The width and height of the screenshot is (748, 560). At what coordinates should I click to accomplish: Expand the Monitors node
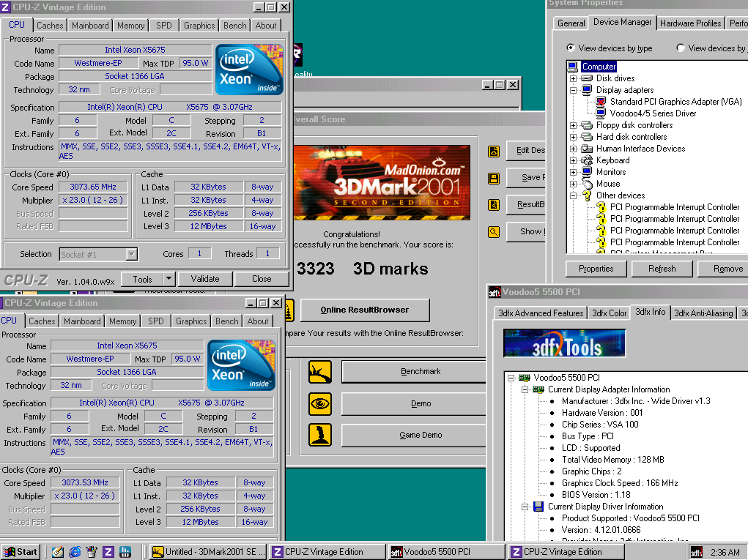click(574, 172)
